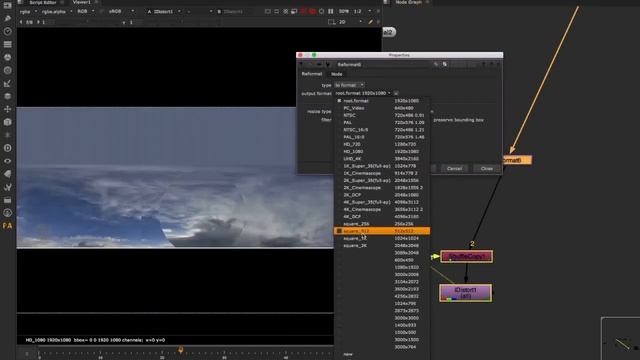Choose UHD_4K from format list

pyautogui.click(x=382, y=159)
